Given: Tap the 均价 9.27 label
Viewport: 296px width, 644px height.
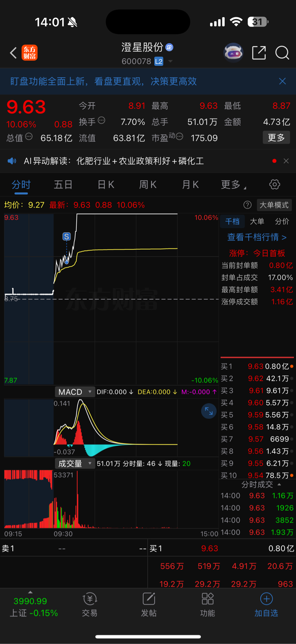Looking at the screenshot, I should [24, 205].
